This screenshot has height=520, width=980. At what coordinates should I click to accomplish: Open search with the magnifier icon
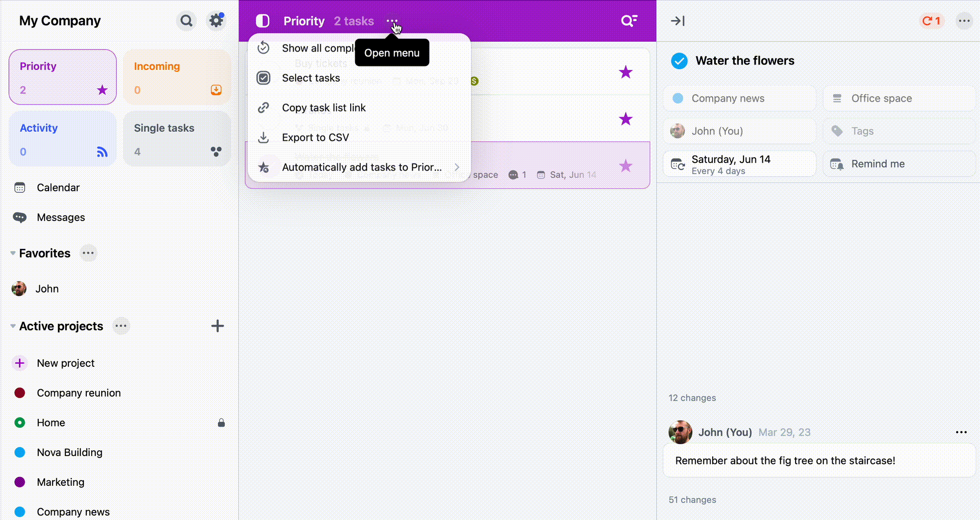186,21
